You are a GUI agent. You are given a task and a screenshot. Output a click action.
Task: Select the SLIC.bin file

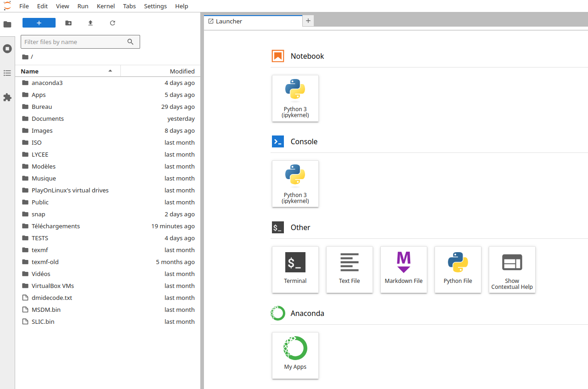(x=107, y=322)
